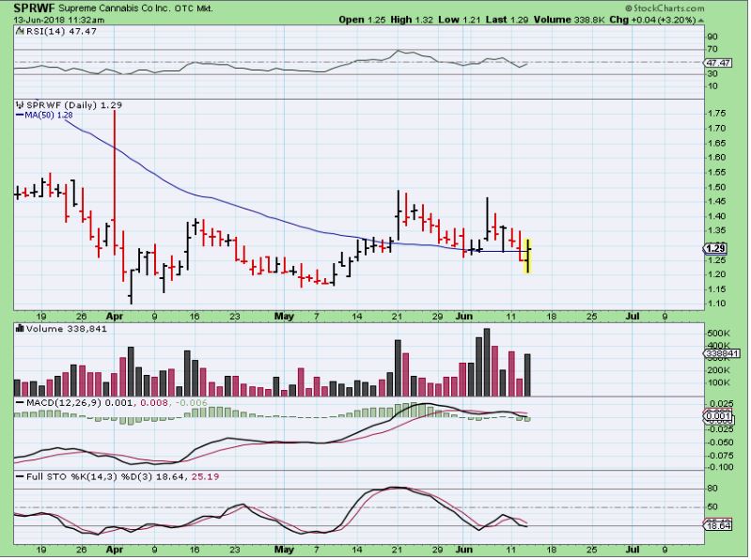Click the Supreme Cannabis Co Inc. company name

point(116,8)
